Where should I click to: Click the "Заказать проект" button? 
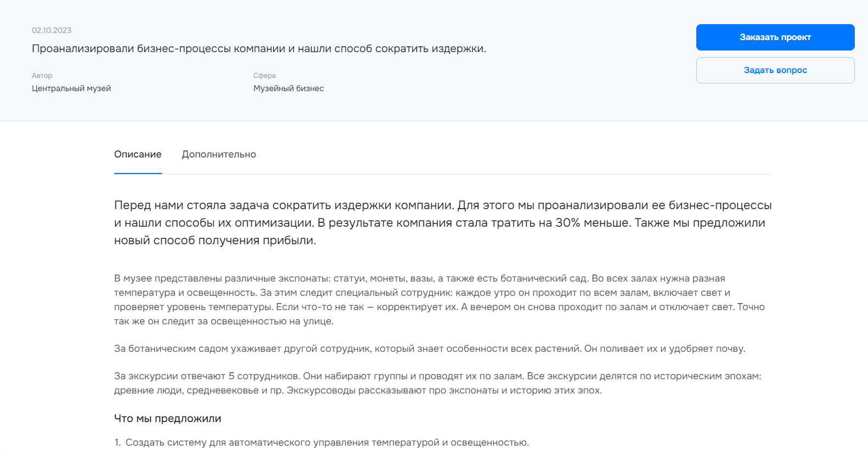775,37
